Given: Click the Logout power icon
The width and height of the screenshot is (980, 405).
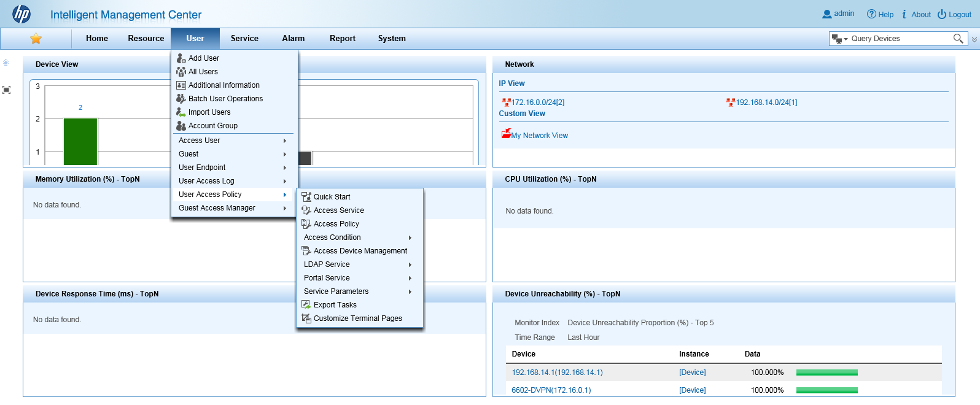Looking at the screenshot, I should tap(942, 14).
